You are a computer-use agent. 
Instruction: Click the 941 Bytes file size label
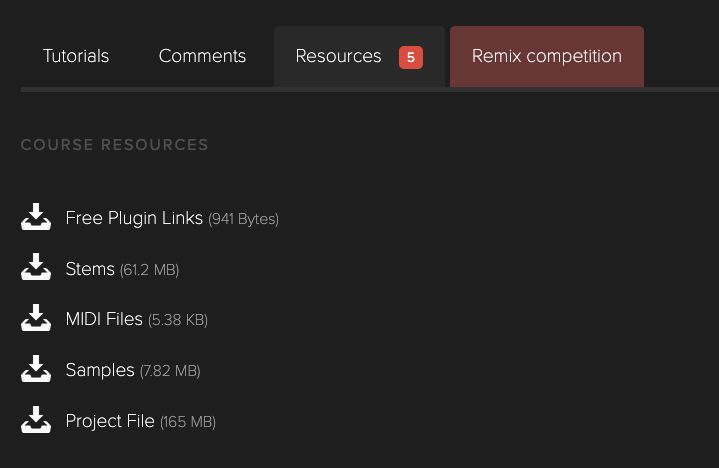[243, 219]
